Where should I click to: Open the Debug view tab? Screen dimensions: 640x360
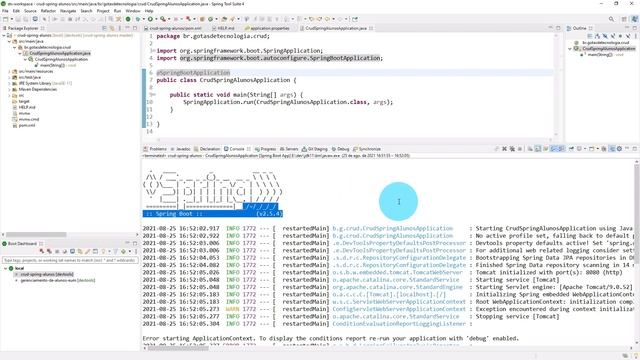coord(340,149)
